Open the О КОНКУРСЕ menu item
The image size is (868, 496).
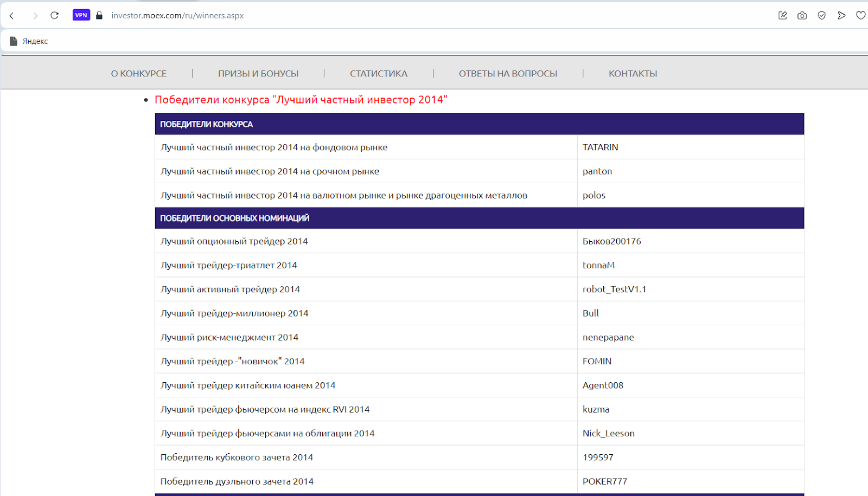pos(139,74)
